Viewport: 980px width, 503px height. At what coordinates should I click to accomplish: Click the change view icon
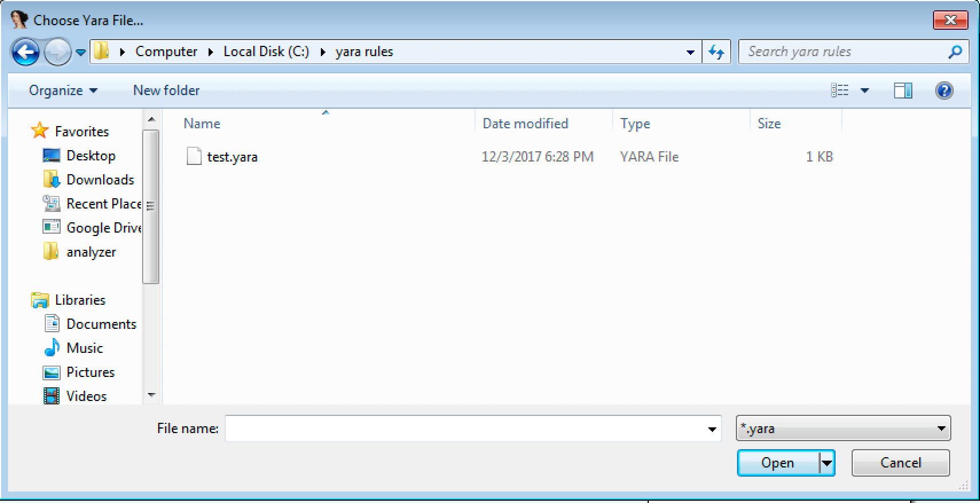(x=840, y=91)
